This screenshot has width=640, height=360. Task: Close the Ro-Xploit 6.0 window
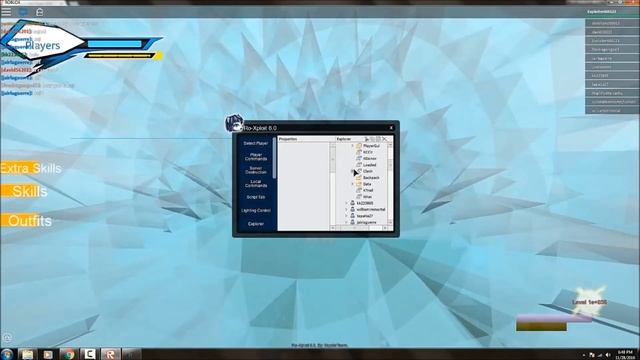[x=391, y=128]
